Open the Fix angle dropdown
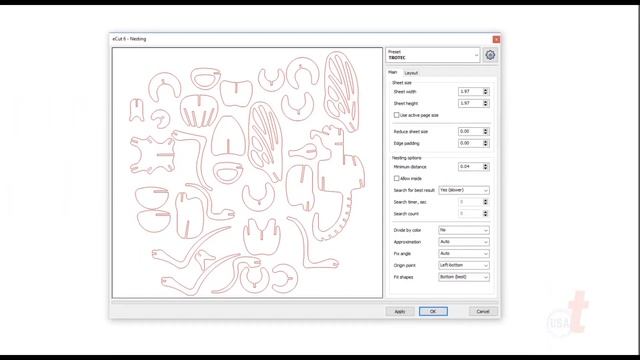Screen dimensions: 640x360 464,253
